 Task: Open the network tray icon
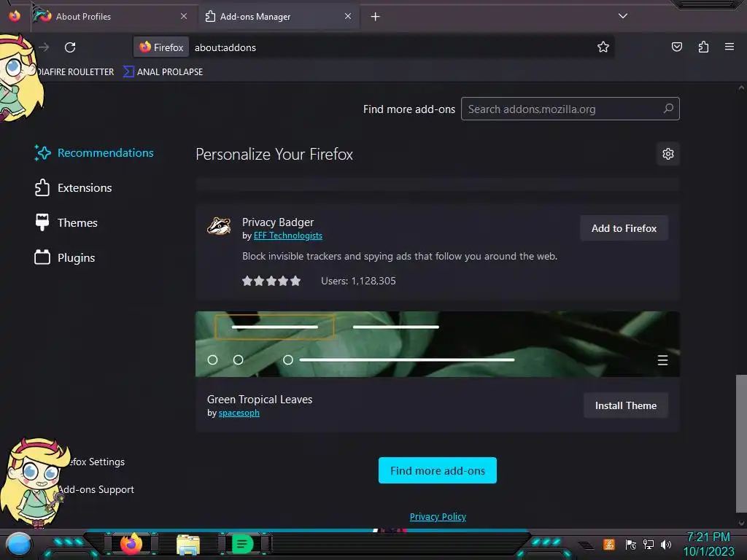coord(648,544)
